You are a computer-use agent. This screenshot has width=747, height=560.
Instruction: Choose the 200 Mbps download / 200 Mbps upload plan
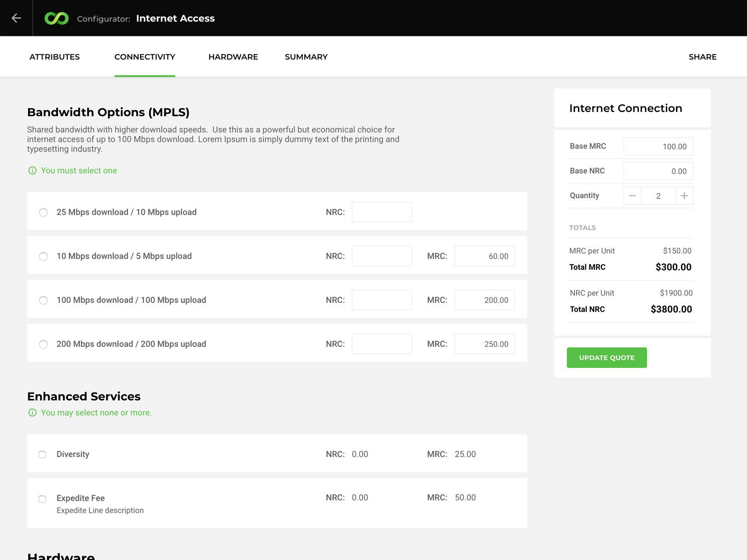click(44, 344)
